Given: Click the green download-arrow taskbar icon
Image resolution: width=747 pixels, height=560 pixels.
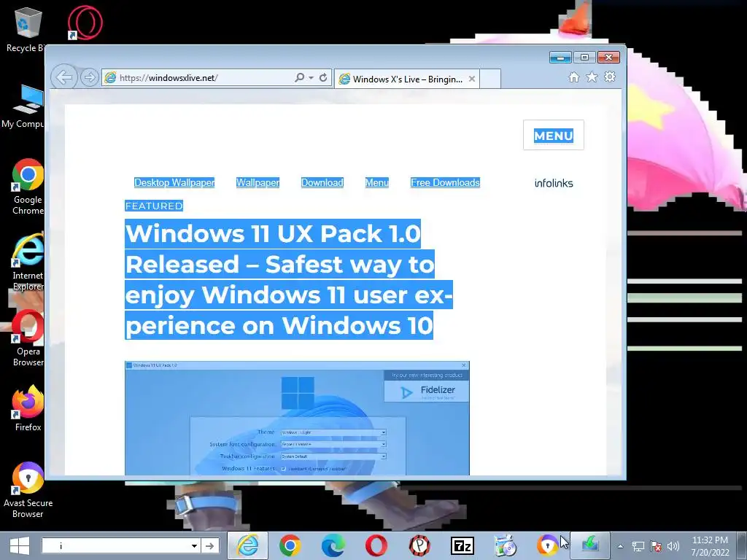Looking at the screenshot, I should pos(589,544).
